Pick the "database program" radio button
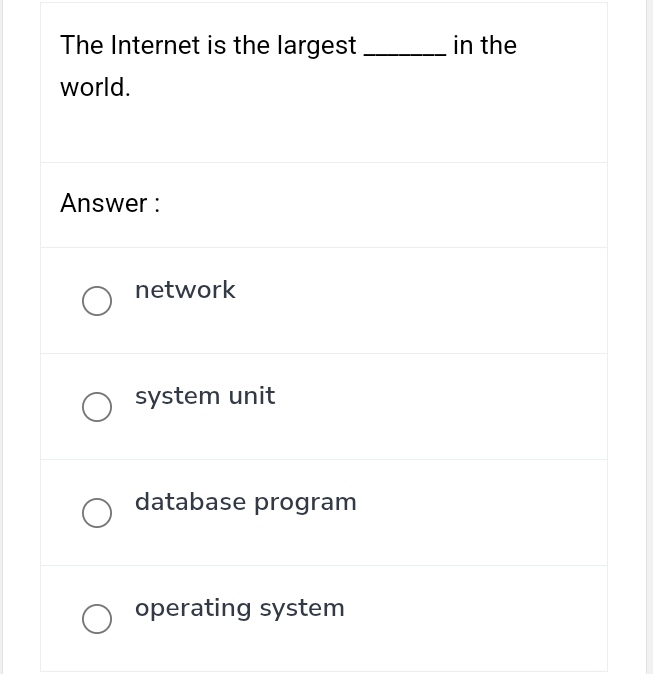This screenshot has width=653, height=674. (97, 513)
